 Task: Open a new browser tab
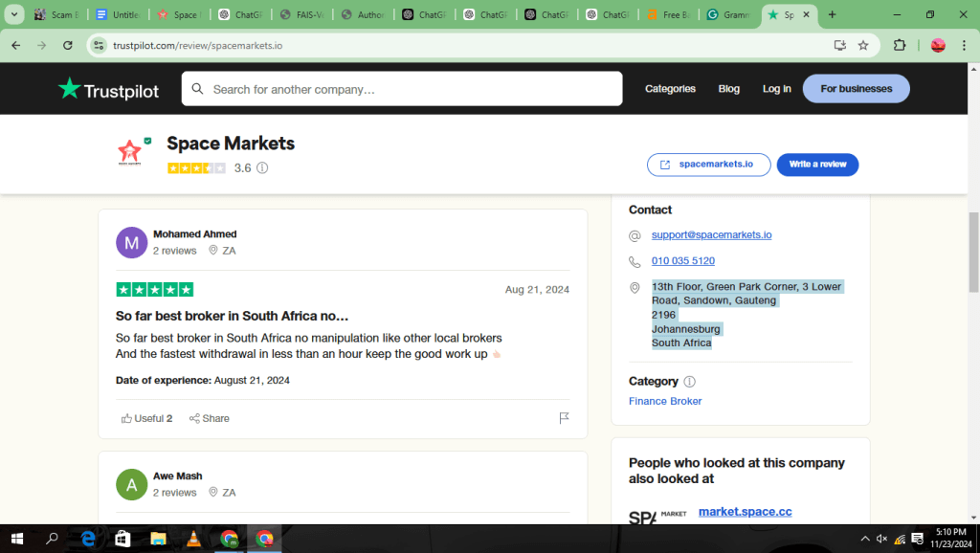[x=832, y=14]
